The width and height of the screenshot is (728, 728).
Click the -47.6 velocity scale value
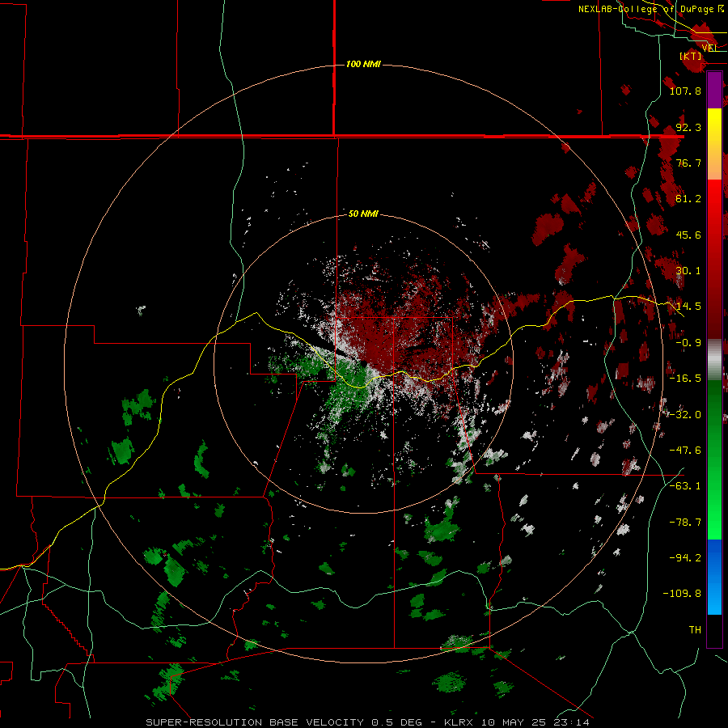[x=685, y=451]
